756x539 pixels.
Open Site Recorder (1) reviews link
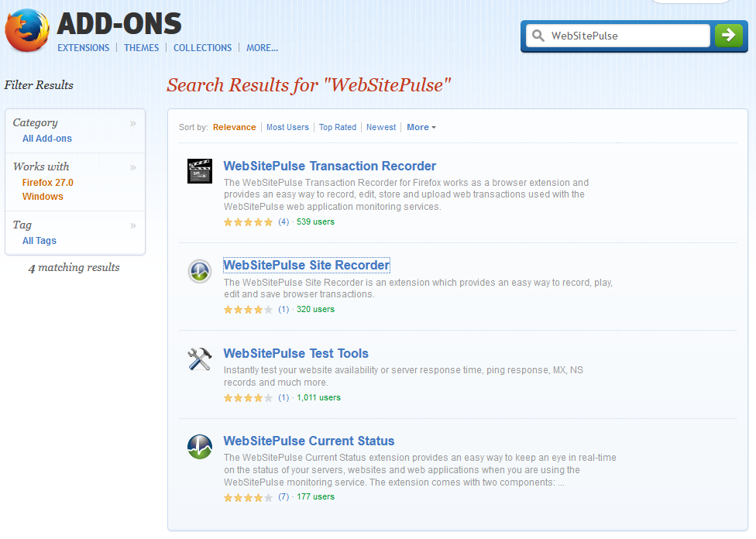pos(283,310)
